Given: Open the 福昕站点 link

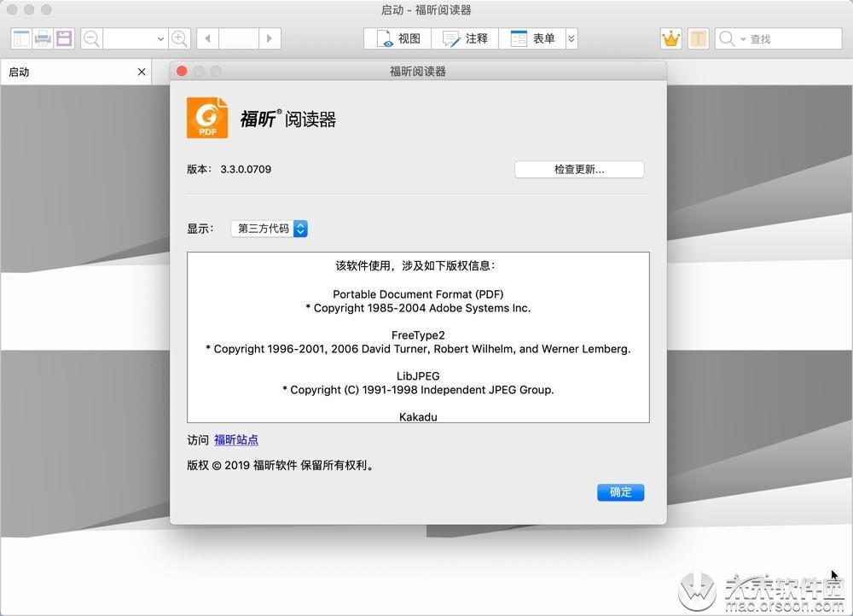Looking at the screenshot, I should pyautogui.click(x=236, y=439).
